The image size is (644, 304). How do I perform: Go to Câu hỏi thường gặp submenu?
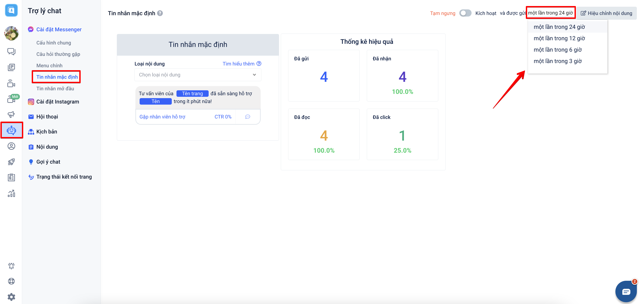click(x=58, y=54)
